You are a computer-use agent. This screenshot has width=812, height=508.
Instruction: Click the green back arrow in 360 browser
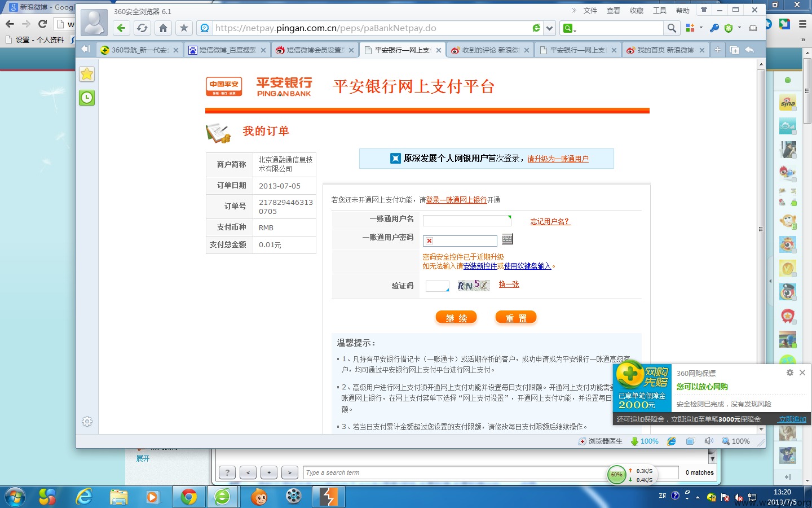click(x=121, y=28)
